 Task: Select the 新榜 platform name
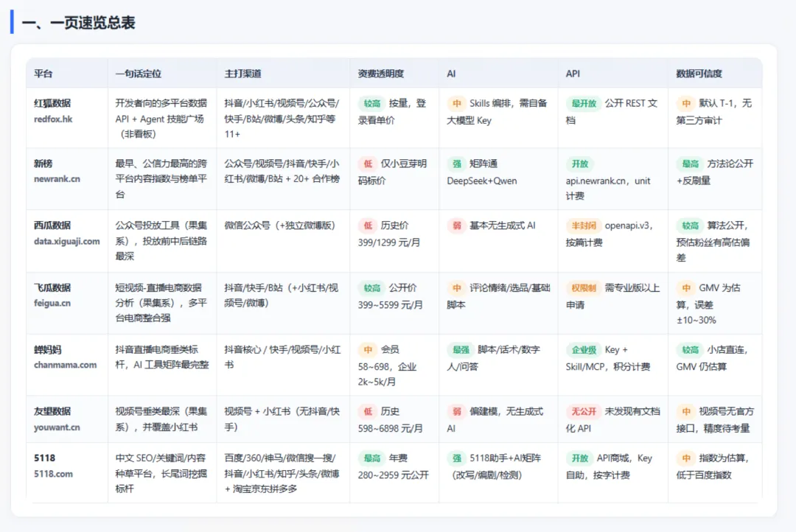pos(43,164)
